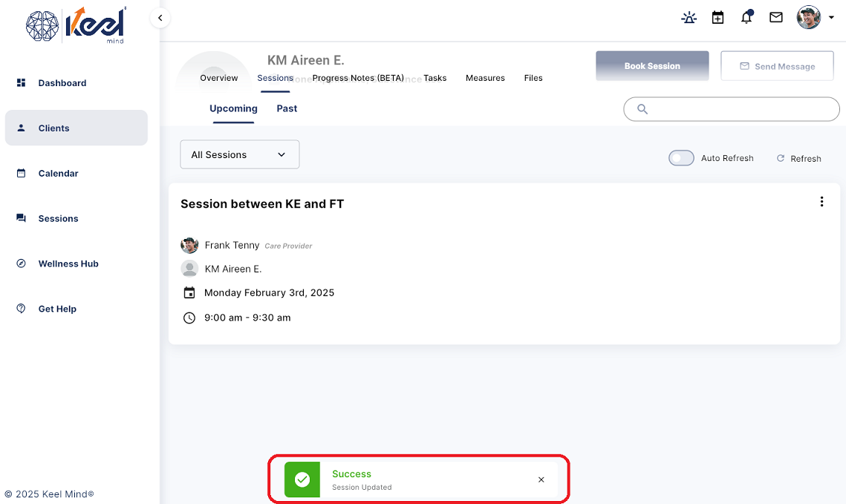The image size is (846, 504).
Task: Switch to the Past sessions tab
Action: [x=287, y=108]
